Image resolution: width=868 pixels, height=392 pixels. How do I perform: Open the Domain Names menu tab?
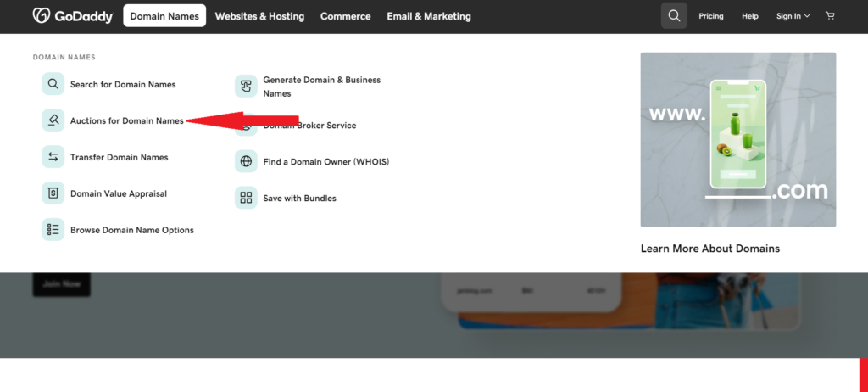164,16
